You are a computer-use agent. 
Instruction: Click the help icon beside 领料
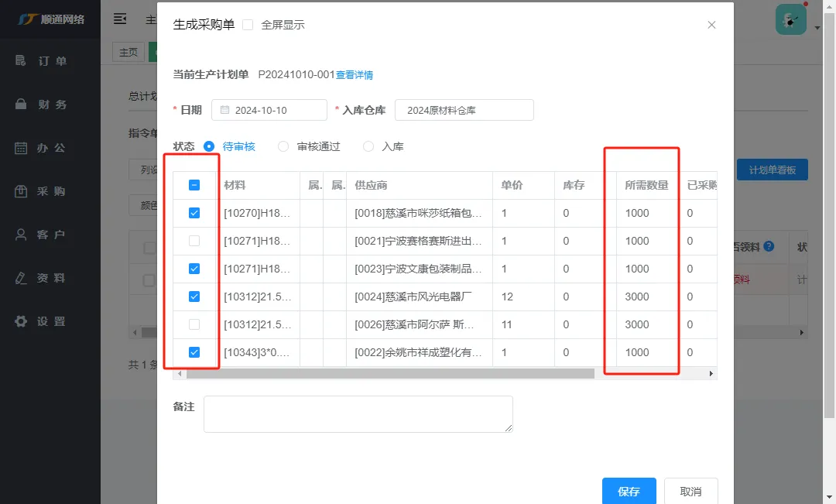coord(769,246)
